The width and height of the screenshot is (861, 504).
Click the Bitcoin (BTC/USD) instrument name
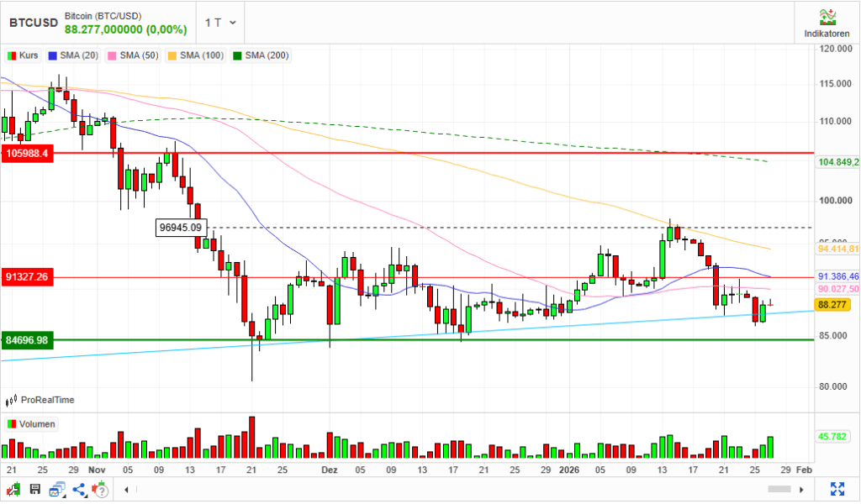click(103, 15)
